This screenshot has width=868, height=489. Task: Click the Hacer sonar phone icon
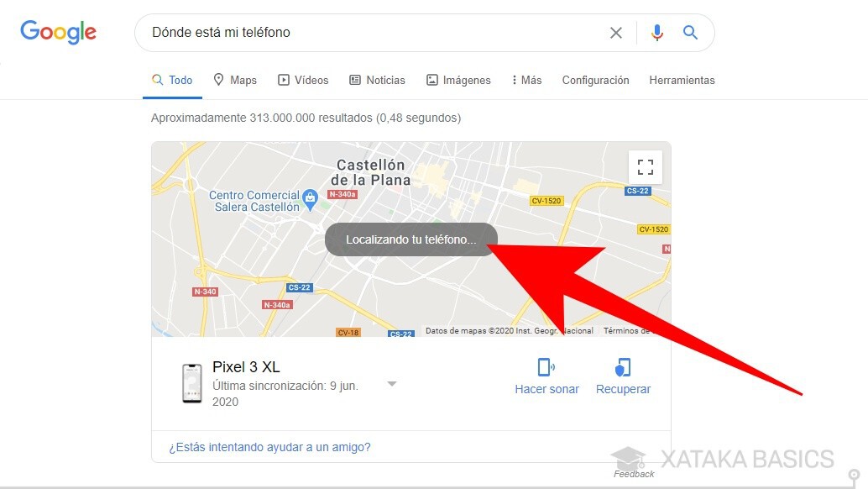point(546,367)
